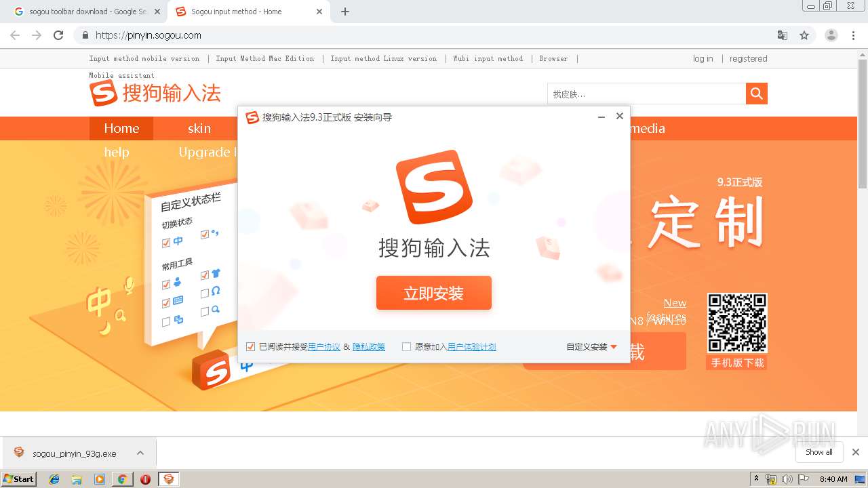Click the orange search magnifier button

tap(757, 94)
